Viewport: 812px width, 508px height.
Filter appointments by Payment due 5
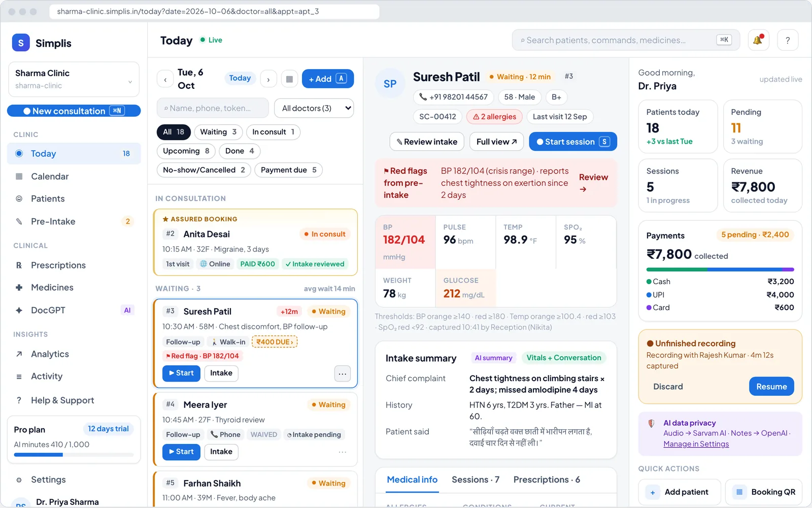click(x=288, y=170)
